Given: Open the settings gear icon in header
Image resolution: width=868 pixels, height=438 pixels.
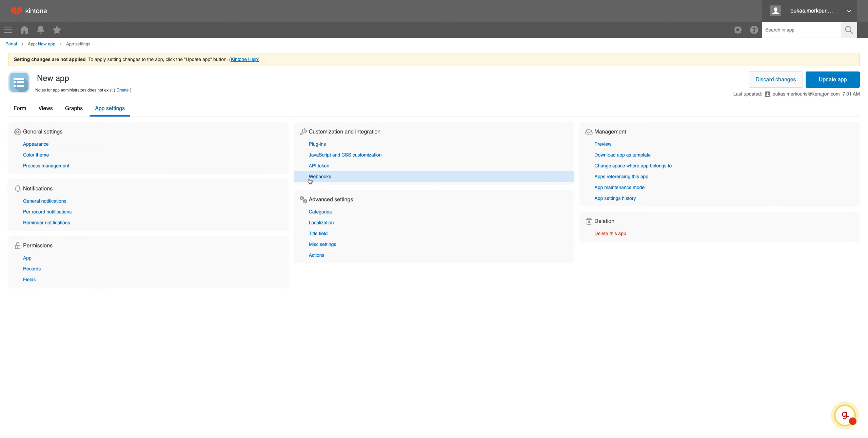Looking at the screenshot, I should (737, 30).
